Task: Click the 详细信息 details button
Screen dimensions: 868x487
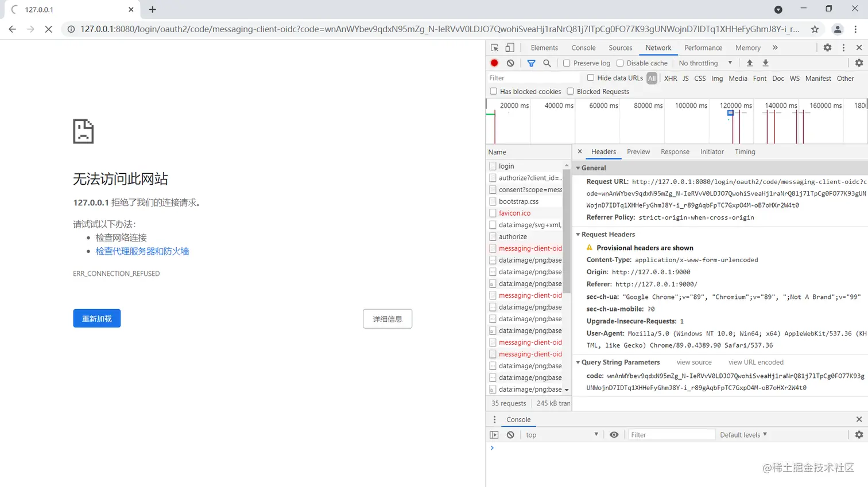Action: click(387, 319)
